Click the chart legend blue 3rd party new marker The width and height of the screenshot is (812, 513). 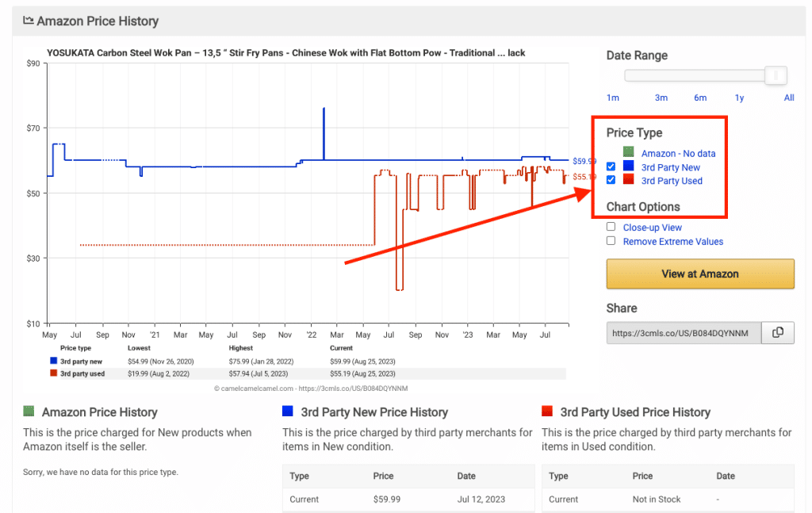[x=53, y=361]
